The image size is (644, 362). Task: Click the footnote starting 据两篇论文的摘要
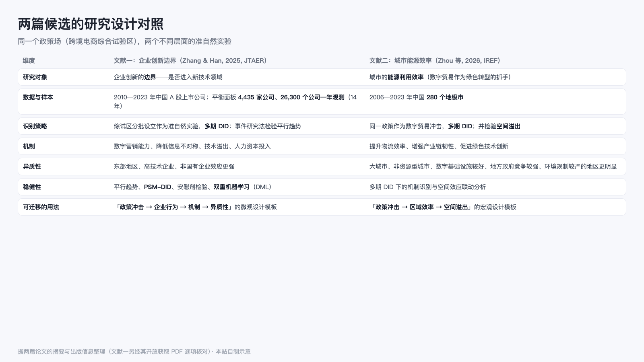[134, 352]
